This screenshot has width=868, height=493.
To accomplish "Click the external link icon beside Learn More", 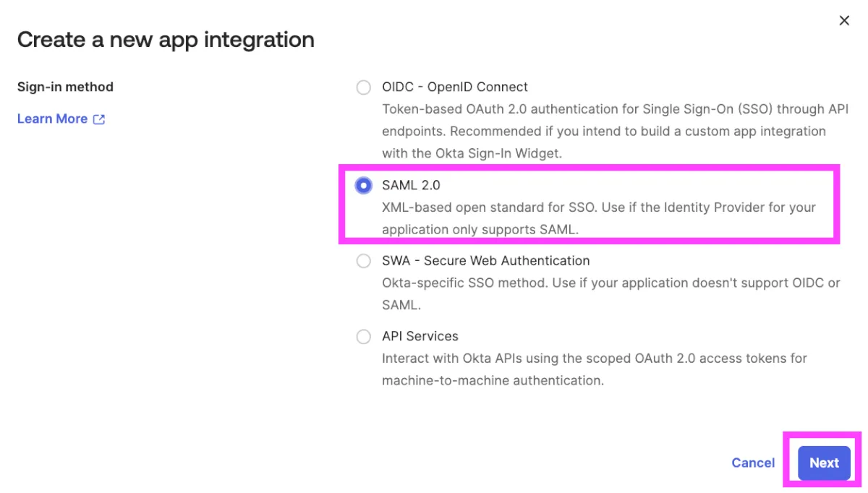I will (x=99, y=119).
